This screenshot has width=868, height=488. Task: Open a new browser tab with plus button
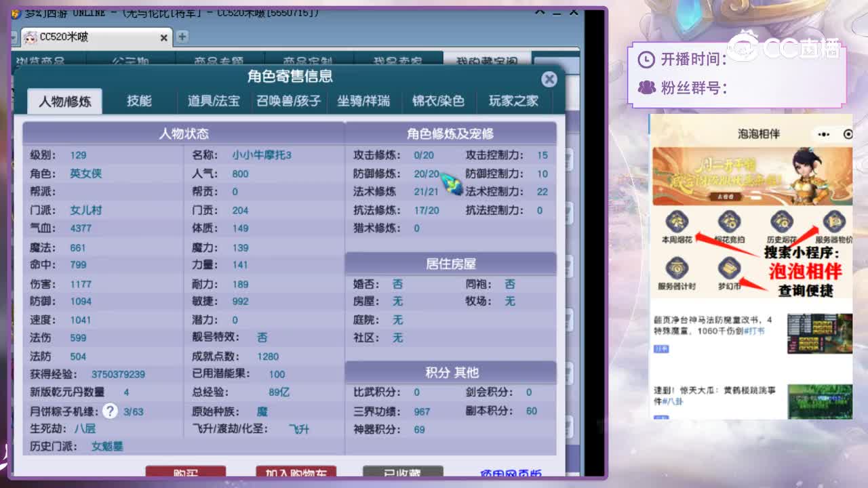tap(182, 37)
